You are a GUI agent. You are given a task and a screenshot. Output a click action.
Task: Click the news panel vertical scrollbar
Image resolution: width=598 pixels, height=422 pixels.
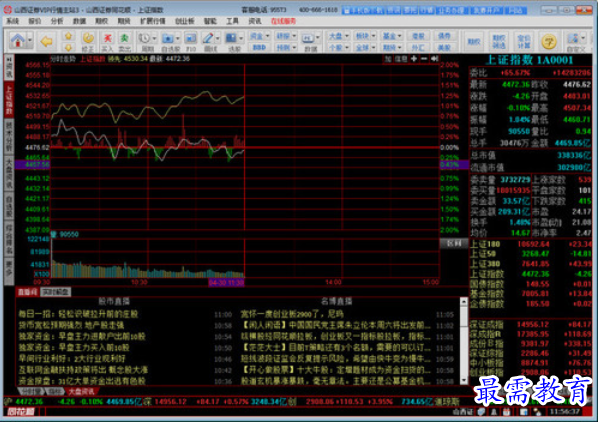pos(464,341)
